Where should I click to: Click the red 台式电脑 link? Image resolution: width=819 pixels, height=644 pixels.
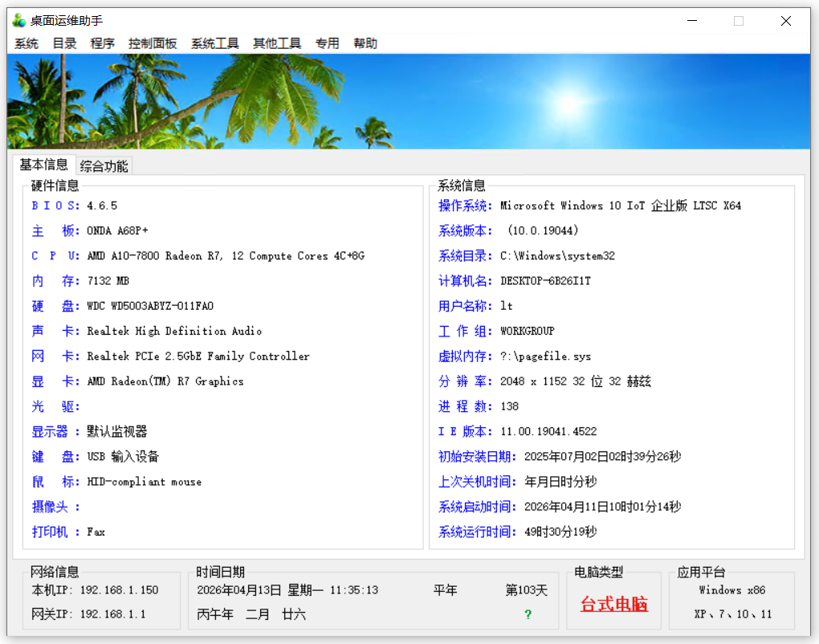pyautogui.click(x=613, y=604)
